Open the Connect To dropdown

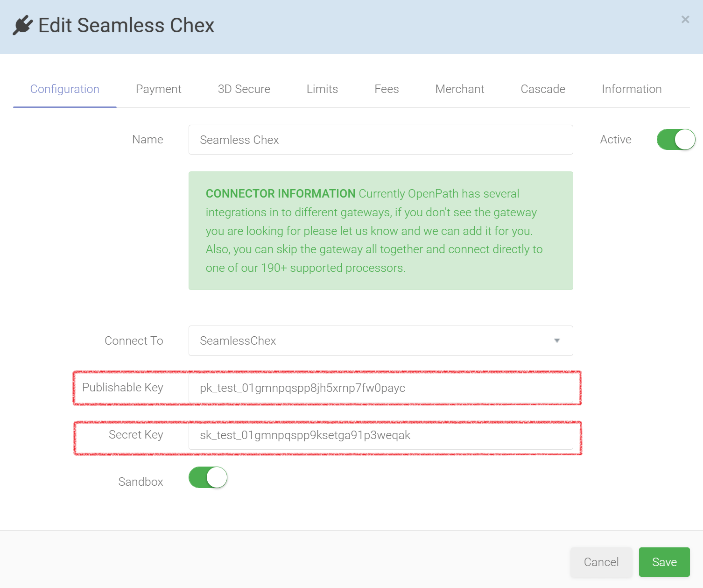click(x=381, y=340)
